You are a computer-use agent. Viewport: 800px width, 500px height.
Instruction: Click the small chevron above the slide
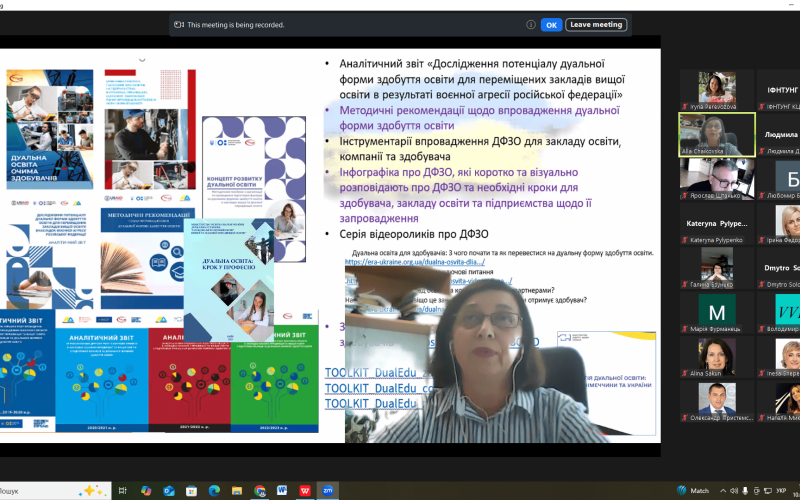coord(142,60)
